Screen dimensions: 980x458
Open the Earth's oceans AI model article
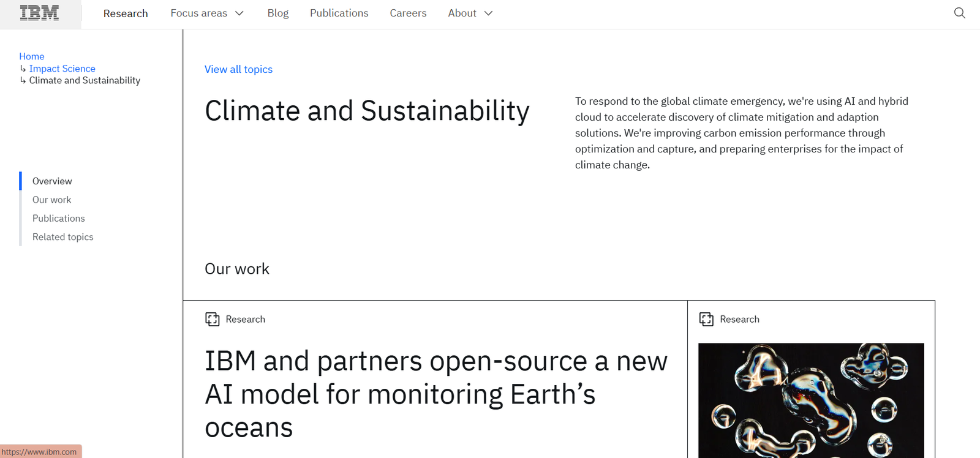pyautogui.click(x=435, y=394)
